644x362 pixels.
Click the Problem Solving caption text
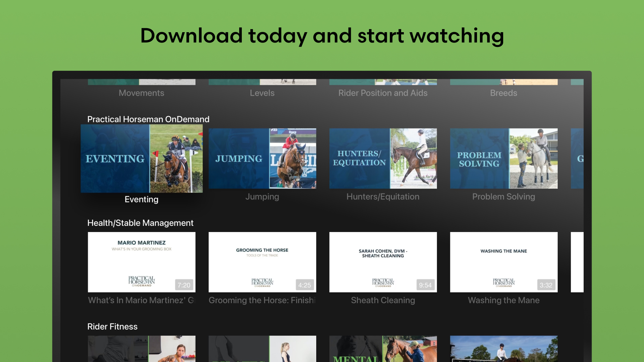[504, 197]
